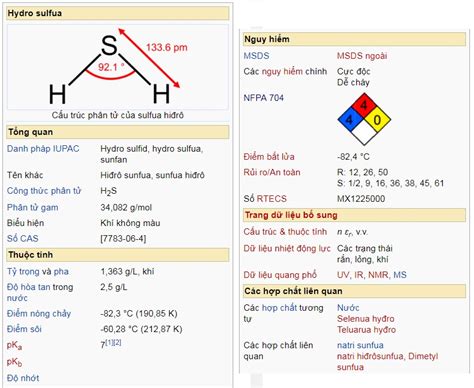Click the red flammability 4 diamond
This screenshot has width=474, height=388.
(364, 106)
